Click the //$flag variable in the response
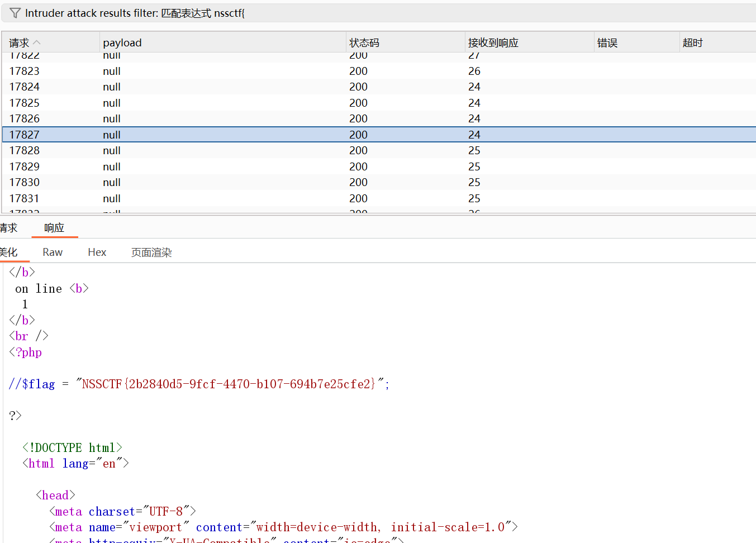Viewport: 756px width, 543px height. coord(32,384)
